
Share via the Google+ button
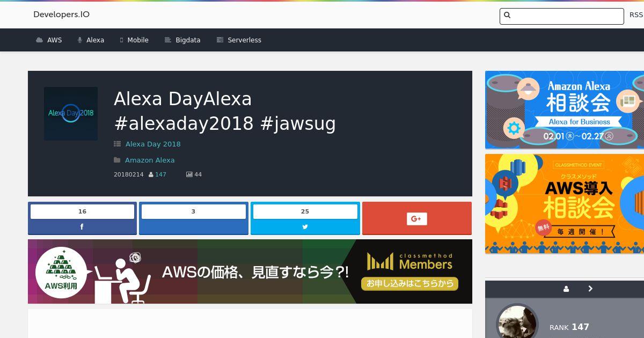click(x=417, y=218)
